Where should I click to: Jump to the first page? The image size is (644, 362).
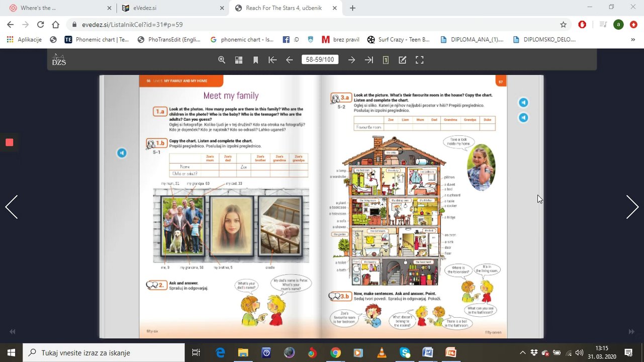pos(272,60)
